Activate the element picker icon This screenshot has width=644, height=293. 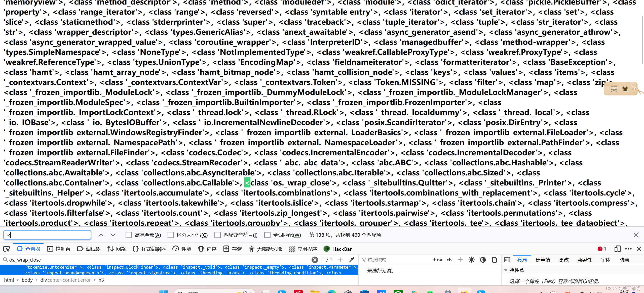(x=7, y=249)
